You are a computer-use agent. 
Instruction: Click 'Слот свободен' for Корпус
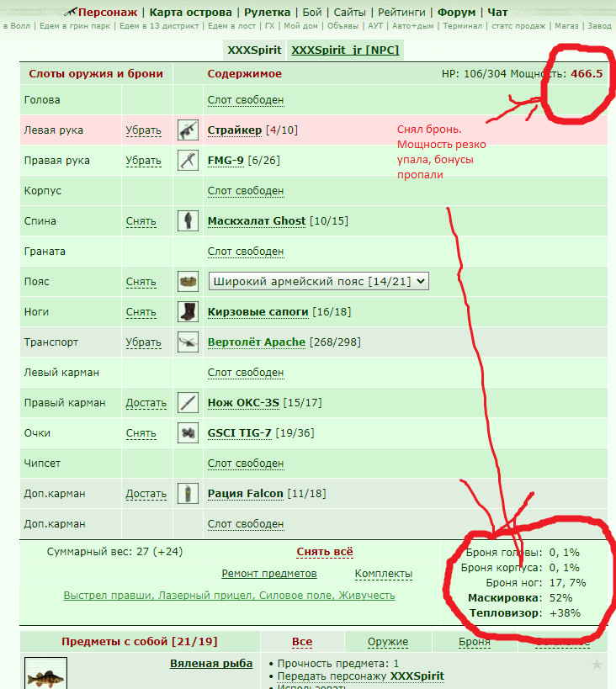click(246, 191)
